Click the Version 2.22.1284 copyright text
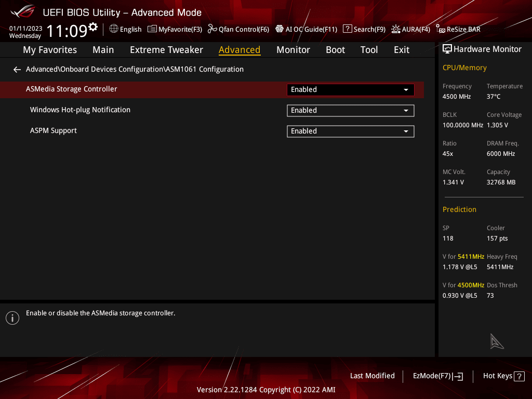 [266, 390]
